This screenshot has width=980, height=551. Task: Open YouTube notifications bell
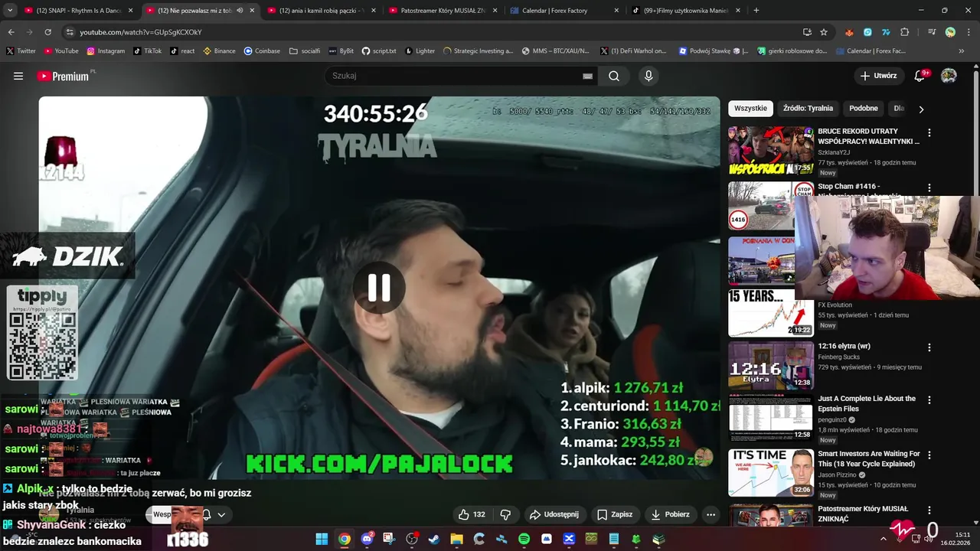click(920, 76)
